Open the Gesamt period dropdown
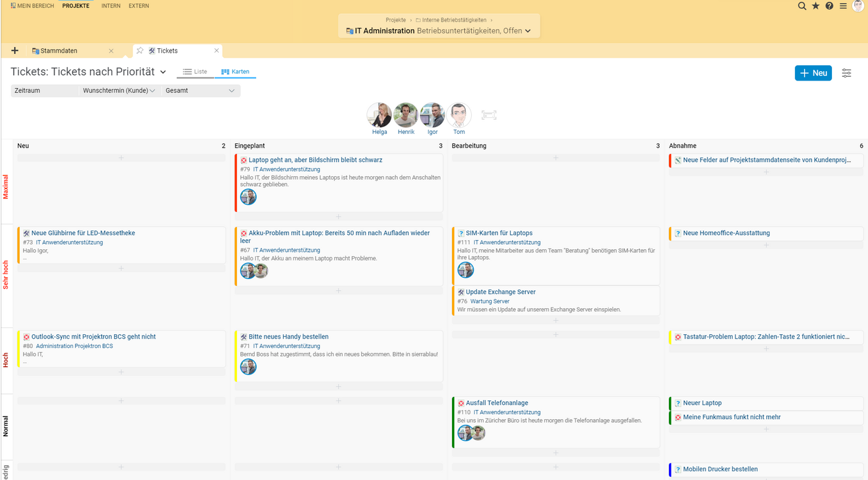 [200, 91]
